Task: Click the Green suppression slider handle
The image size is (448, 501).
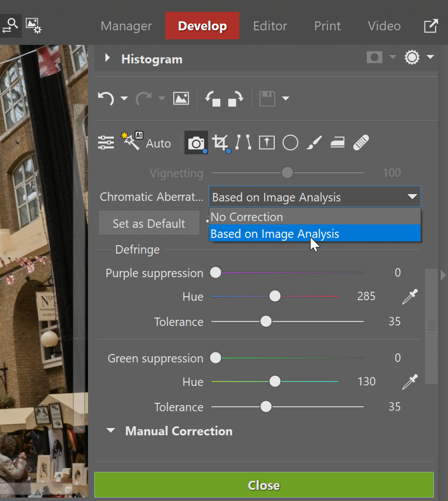Action: (215, 358)
